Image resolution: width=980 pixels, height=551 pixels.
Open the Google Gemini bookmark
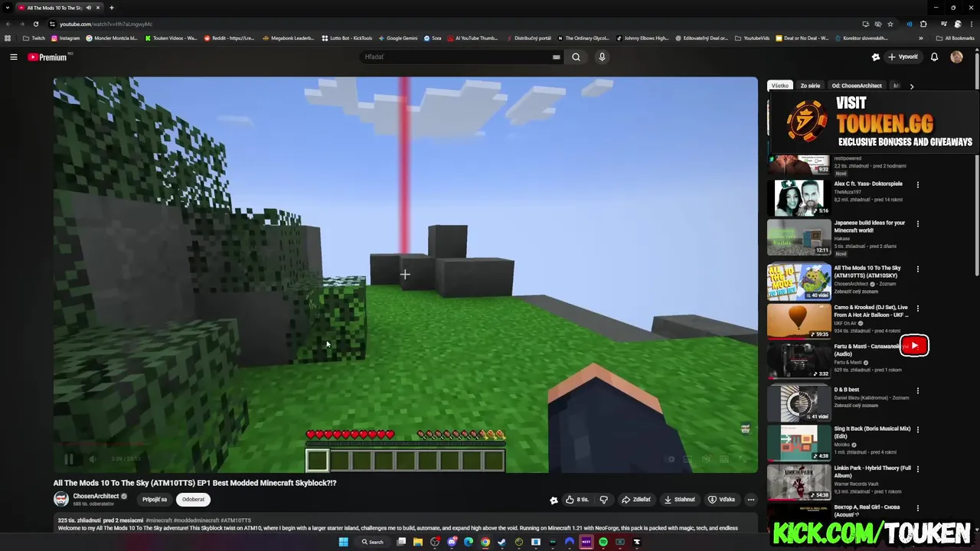click(x=398, y=38)
